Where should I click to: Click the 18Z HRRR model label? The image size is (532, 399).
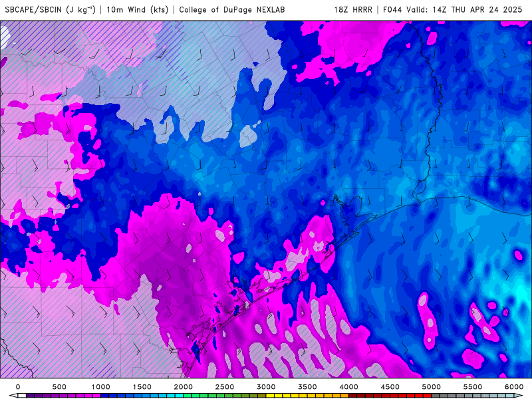[x=353, y=9]
